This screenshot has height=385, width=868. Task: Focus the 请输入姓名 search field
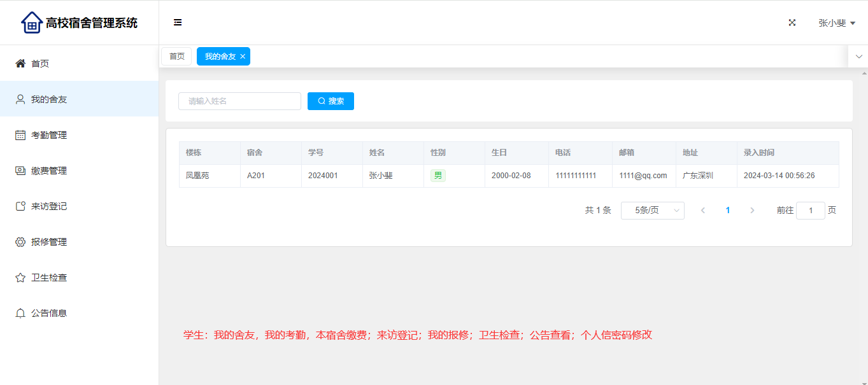(x=239, y=101)
